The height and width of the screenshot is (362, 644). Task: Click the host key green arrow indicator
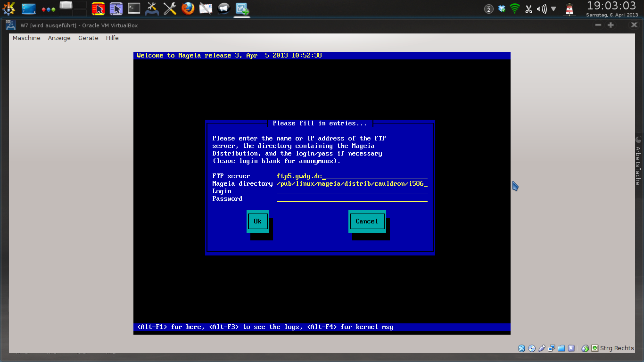click(x=595, y=348)
